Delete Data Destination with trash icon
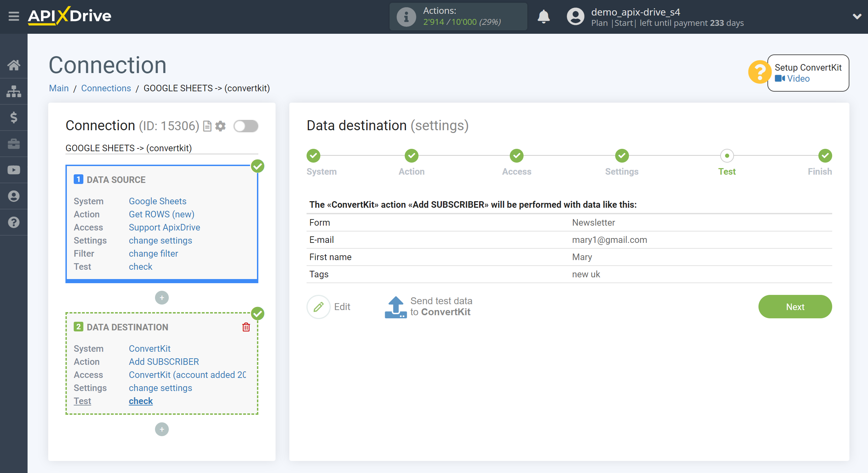This screenshot has height=473, width=868. click(x=246, y=327)
